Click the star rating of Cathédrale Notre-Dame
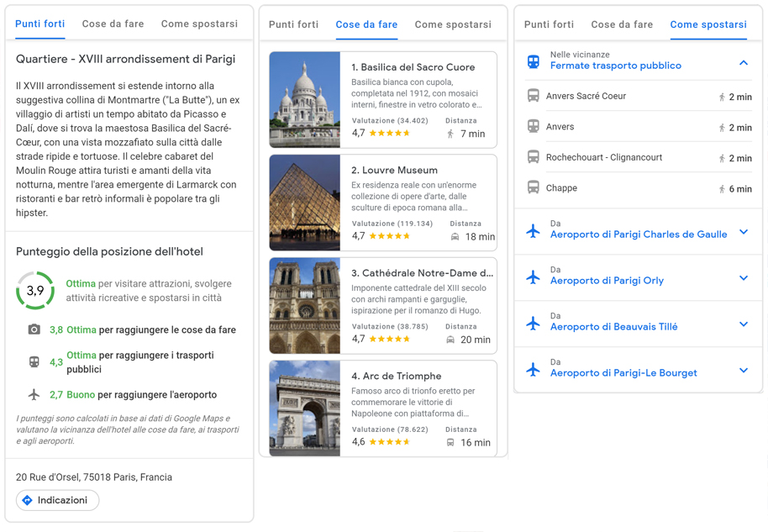 [x=389, y=339]
